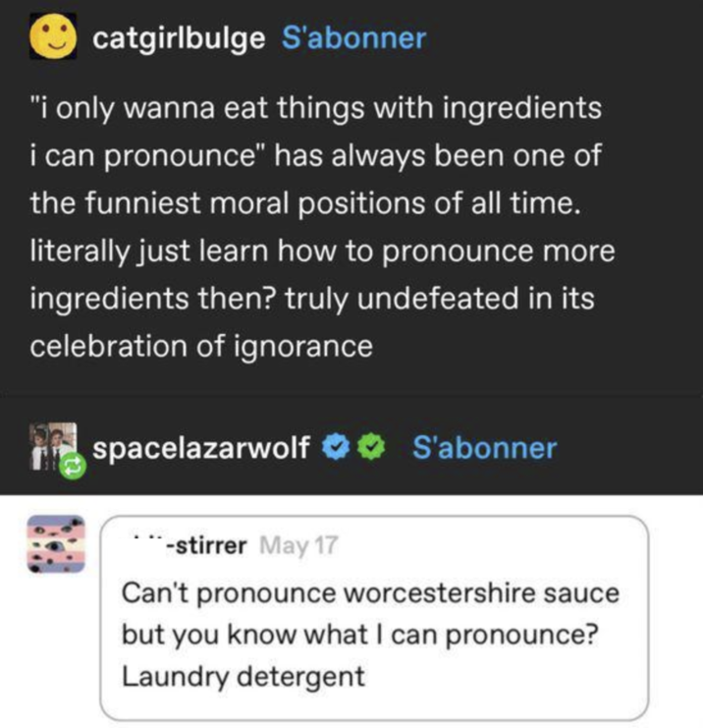Click the quoted "i only wanna eat things" line
Image resolution: width=703 pixels, height=728 pixels.
tap(314, 107)
